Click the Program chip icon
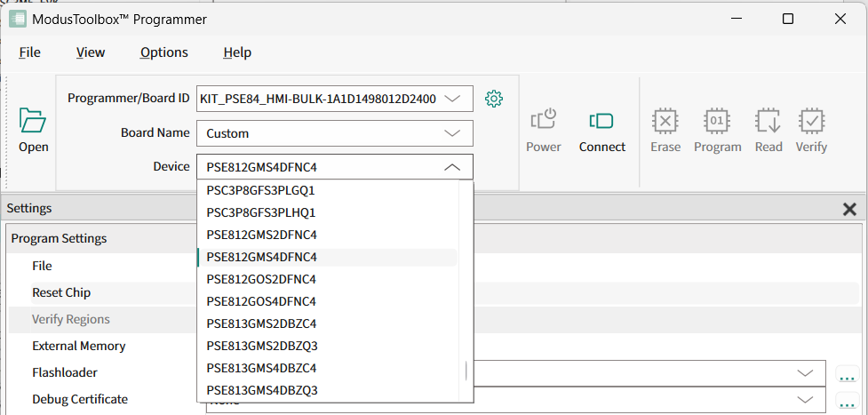Image resolution: width=868 pixels, height=415 pixels. pyautogui.click(x=717, y=121)
